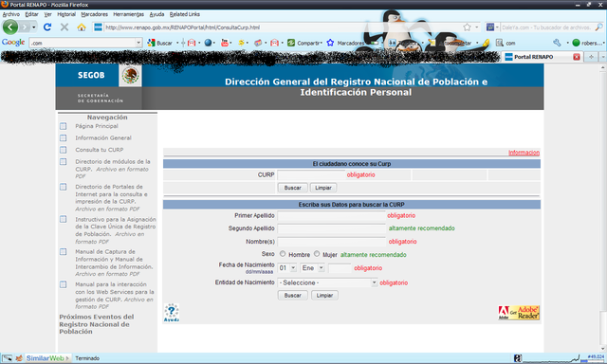Screen dimensions: 607x364
Task: Open the YouTube toolbar icon
Action: coord(224,43)
